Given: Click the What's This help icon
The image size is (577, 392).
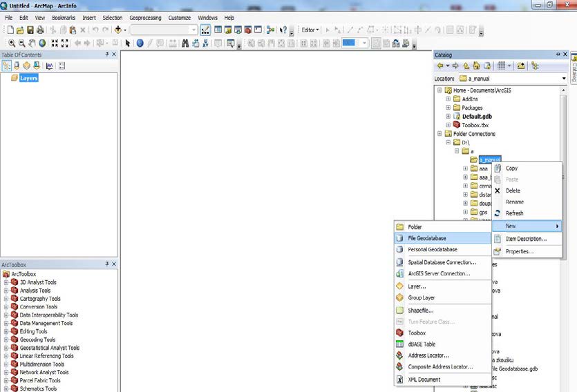Looking at the screenshot, I should click(x=283, y=30).
